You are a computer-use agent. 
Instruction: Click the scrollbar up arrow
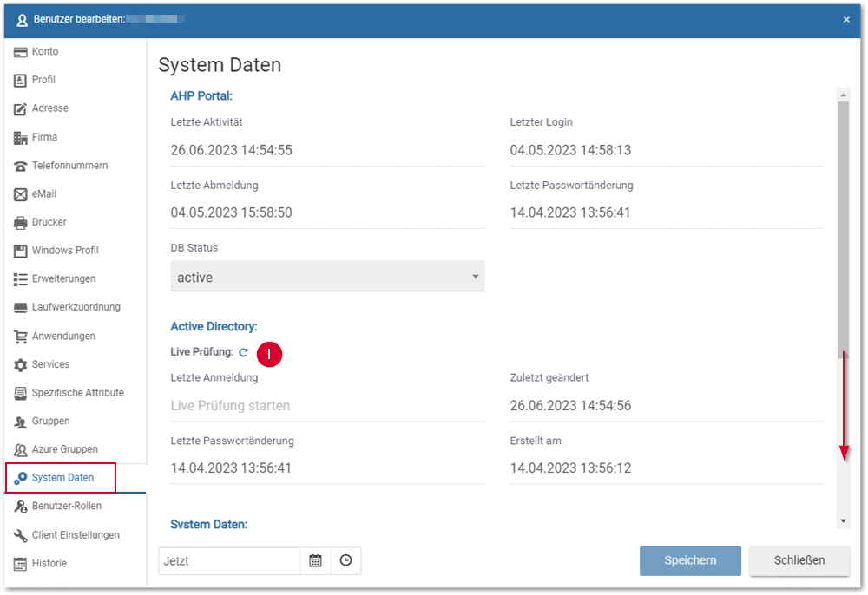point(843,95)
